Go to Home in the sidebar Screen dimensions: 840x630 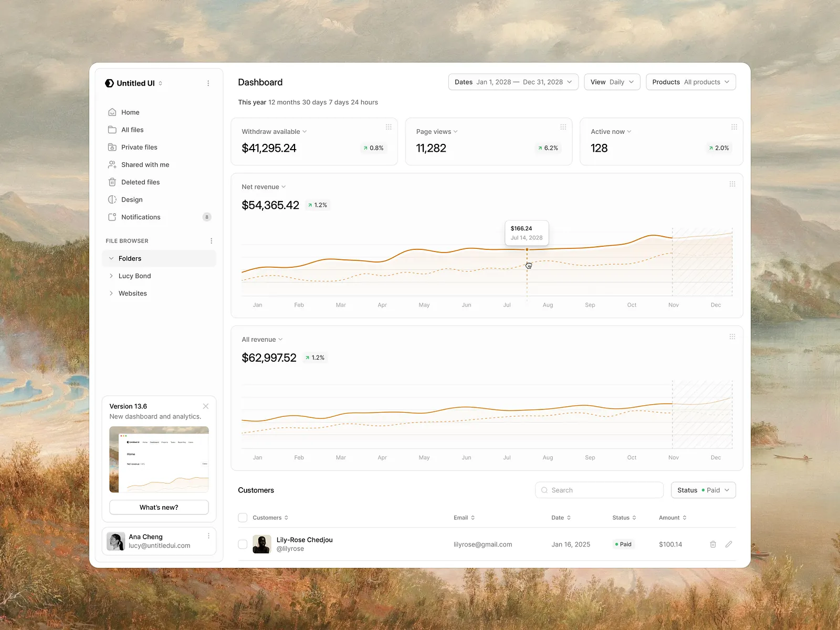tap(159, 112)
